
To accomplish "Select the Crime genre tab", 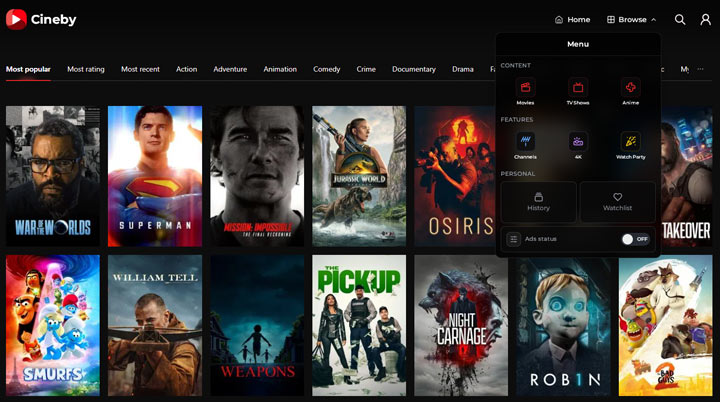I will [x=366, y=69].
